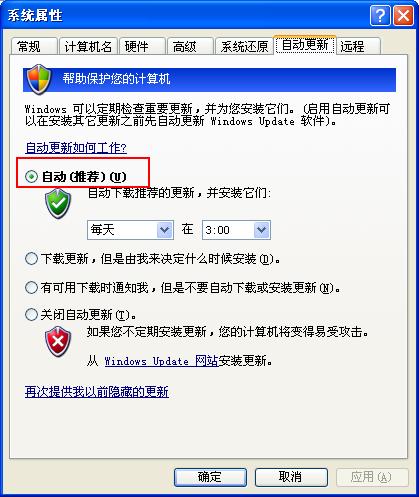Open the 每天 frequency dropdown
The height and width of the screenshot is (497, 419).
[130, 230]
